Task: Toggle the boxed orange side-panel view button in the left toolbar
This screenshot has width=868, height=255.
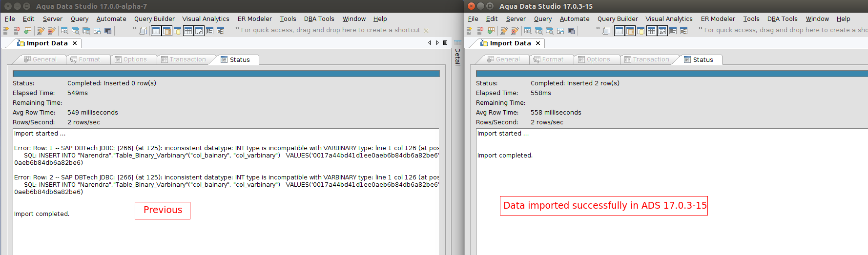Action: [166, 31]
